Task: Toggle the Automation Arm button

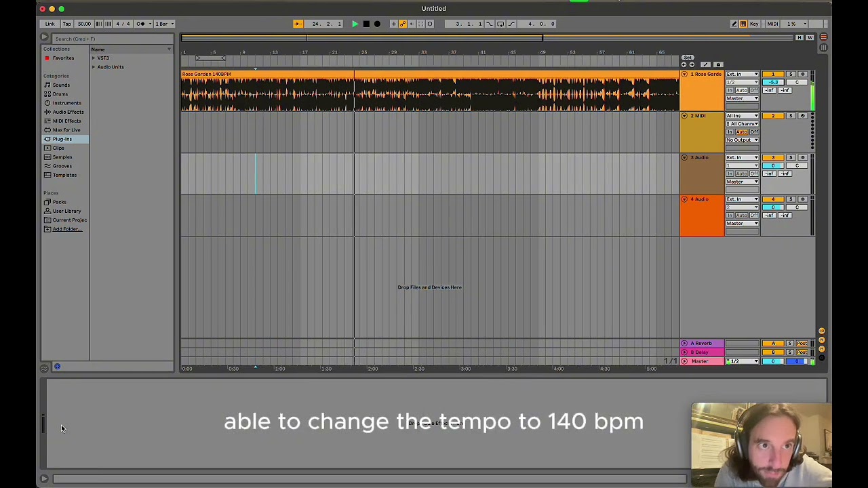Action: (403, 24)
